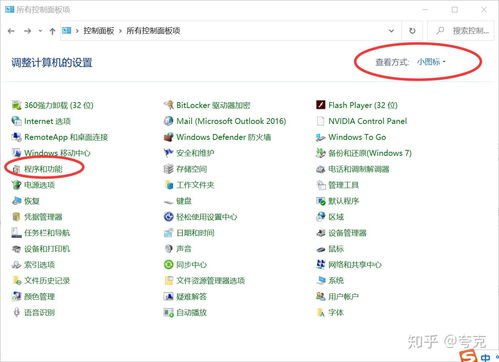The image size is (499, 362).
Task: Click the 同步中心 green icon
Action: tap(169, 265)
